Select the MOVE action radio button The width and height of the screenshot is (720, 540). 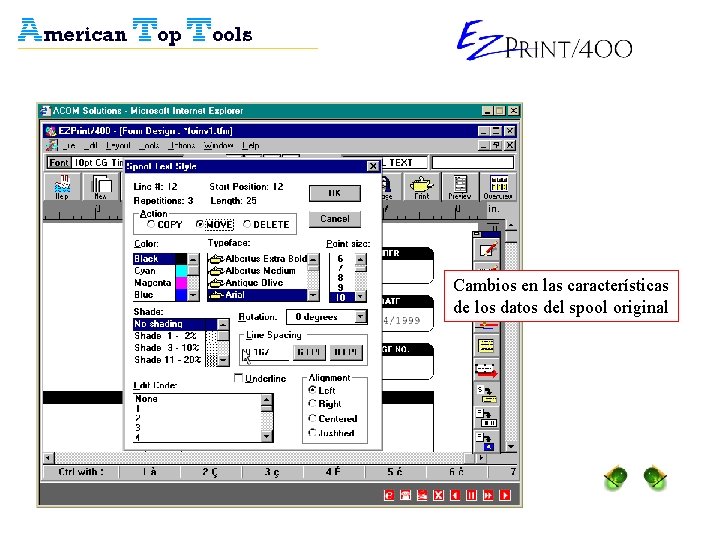tap(199, 224)
